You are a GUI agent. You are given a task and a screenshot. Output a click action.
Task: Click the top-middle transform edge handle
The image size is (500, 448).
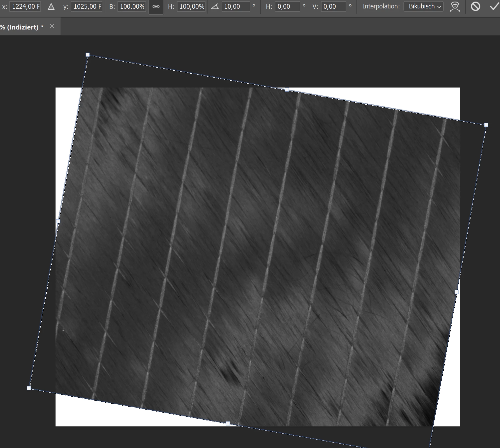(287, 90)
